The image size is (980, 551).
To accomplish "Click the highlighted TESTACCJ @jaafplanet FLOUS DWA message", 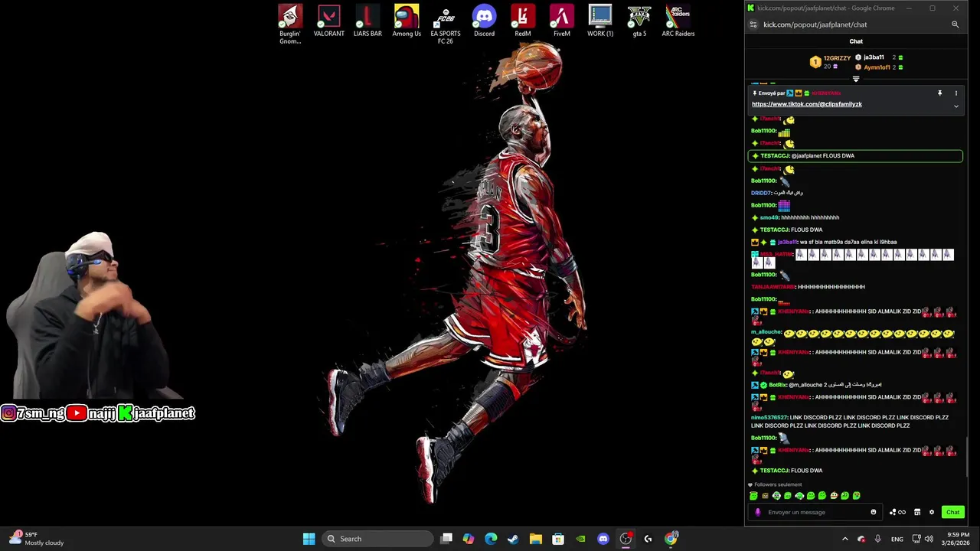I will tap(855, 156).
